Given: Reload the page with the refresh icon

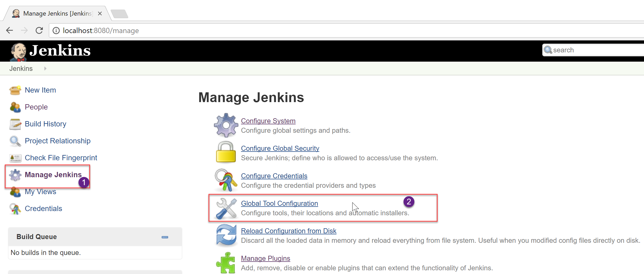Looking at the screenshot, I should pyautogui.click(x=39, y=30).
